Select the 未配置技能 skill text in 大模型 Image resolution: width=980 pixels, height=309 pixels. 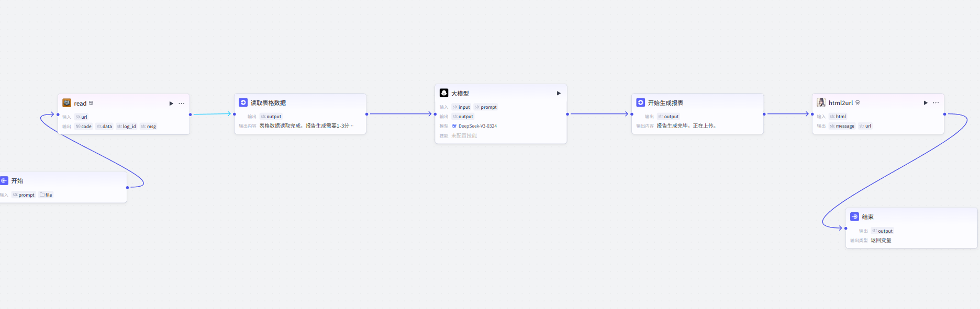[x=464, y=136]
